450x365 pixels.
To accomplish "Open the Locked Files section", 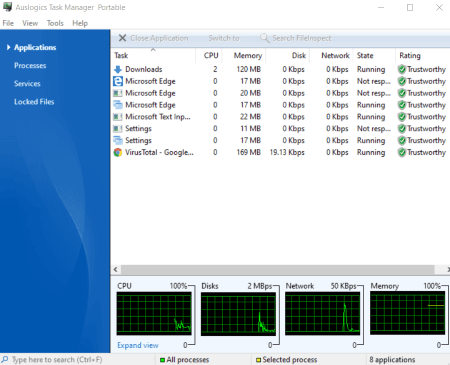I will point(34,102).
